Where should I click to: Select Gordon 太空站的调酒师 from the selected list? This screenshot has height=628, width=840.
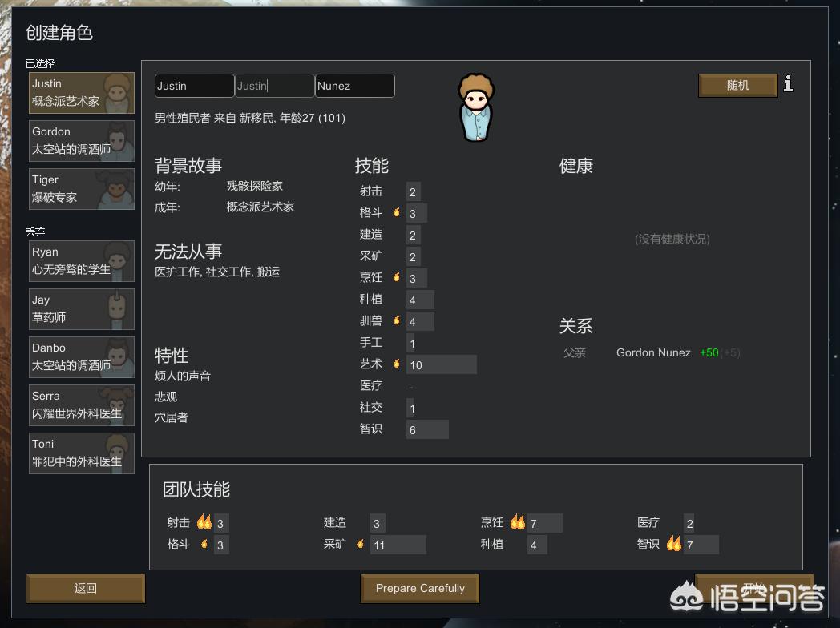click(x=82, y=141)
